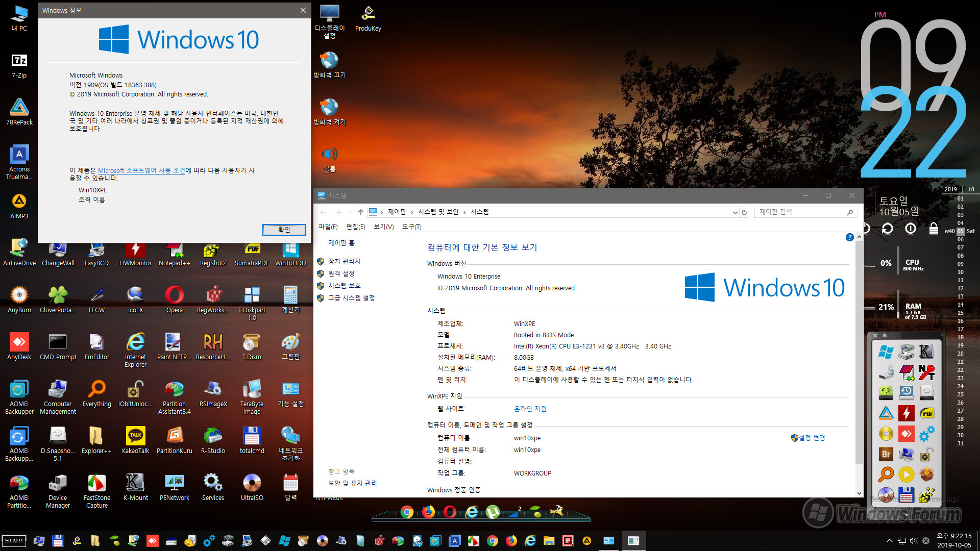Click refresh button in address bar
The image size is (980, 551).
tap(744, 212)
